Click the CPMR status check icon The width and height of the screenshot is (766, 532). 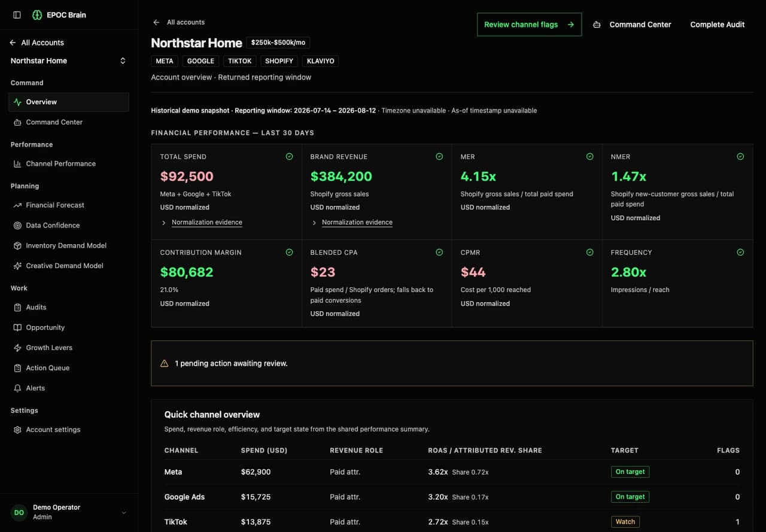coord(589,252)
